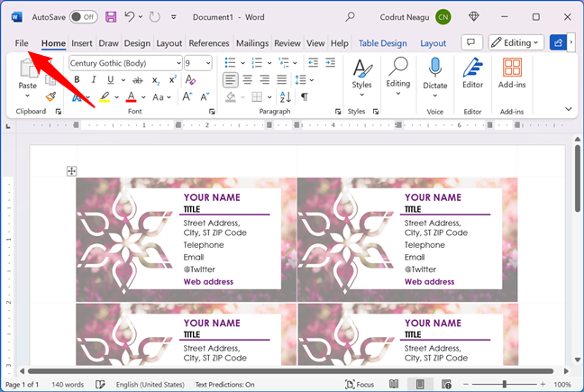Open the Styles gallery button
Viewport: 584px width, 392px height.
tap(361, 77)
